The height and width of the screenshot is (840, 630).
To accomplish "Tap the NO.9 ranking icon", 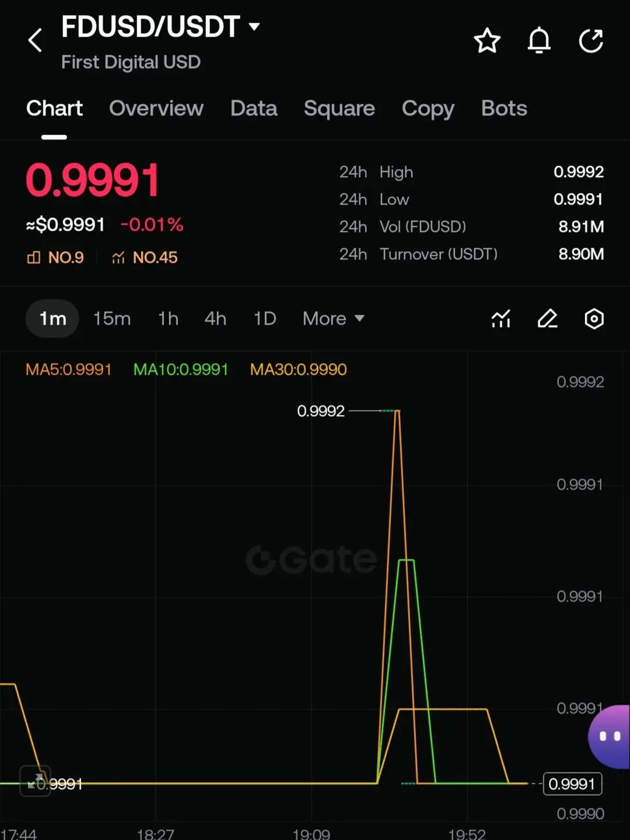I will tap(34, 258).
